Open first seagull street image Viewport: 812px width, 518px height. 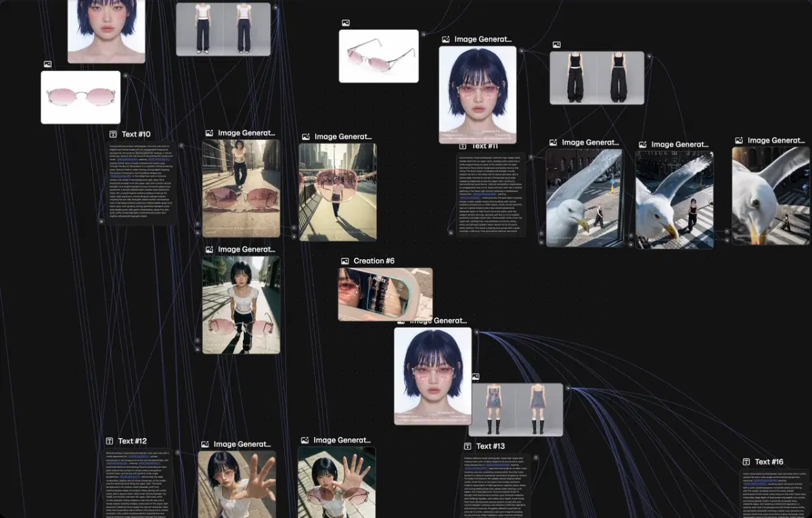[585, 198]
